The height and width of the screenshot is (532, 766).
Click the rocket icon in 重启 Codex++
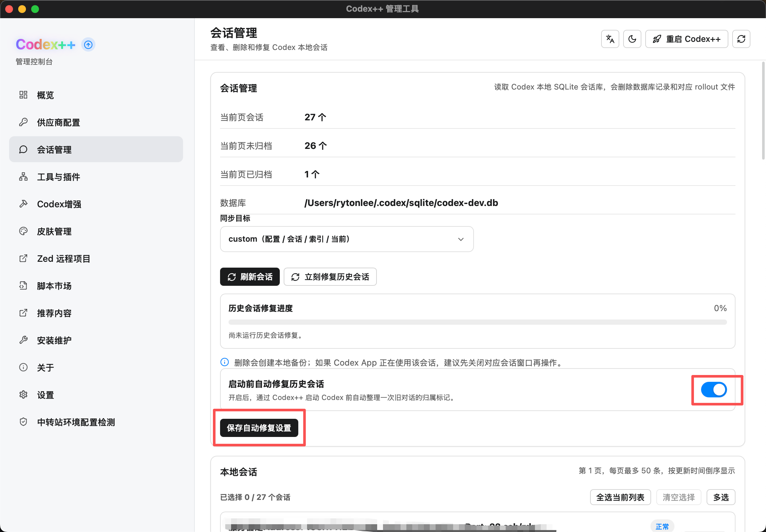coord(657,39)
